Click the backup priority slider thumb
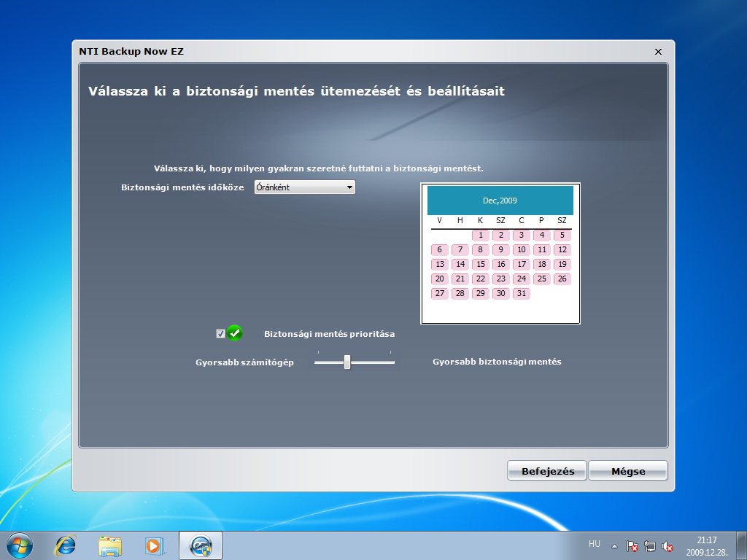The width and height of the screenshot is (747, 560). 347,362
